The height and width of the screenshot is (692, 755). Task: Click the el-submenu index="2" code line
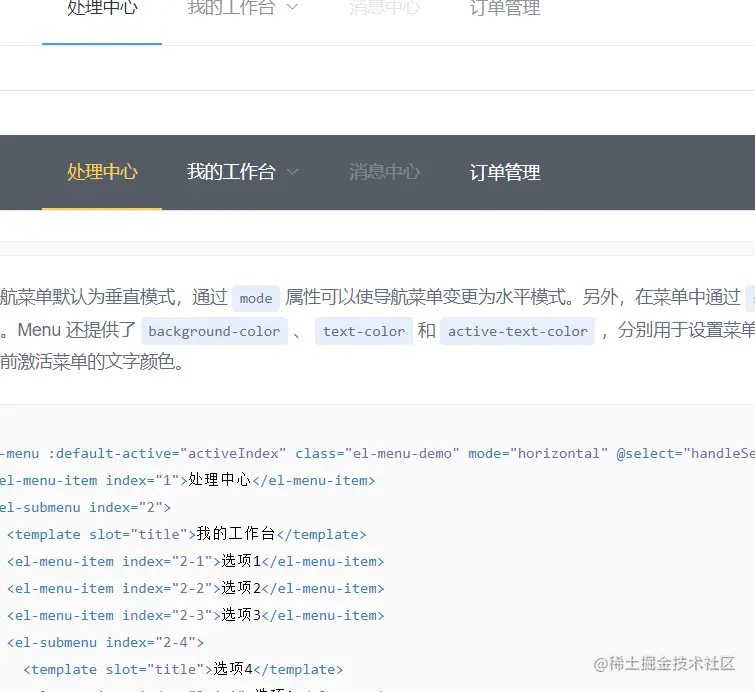point(85,507)
